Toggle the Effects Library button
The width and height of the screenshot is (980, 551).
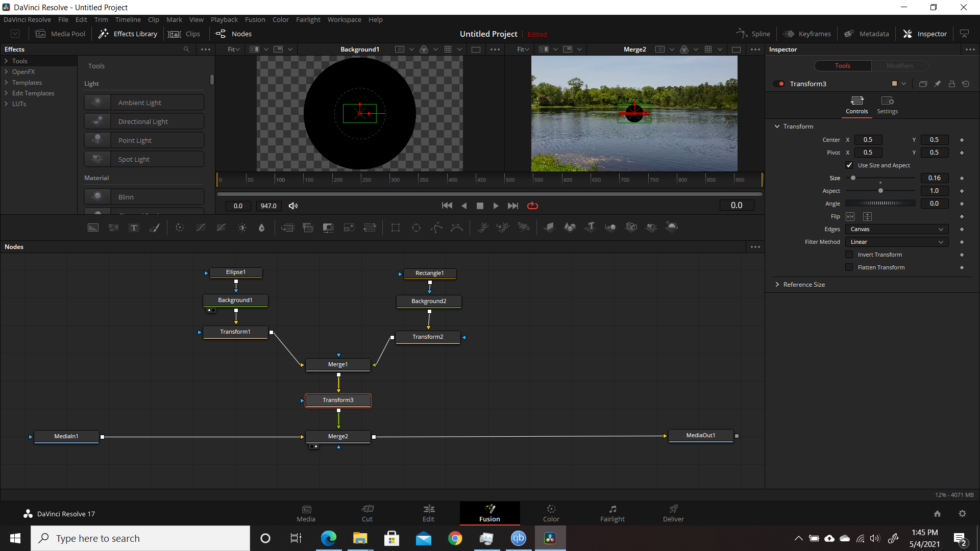tap(128, 34)
